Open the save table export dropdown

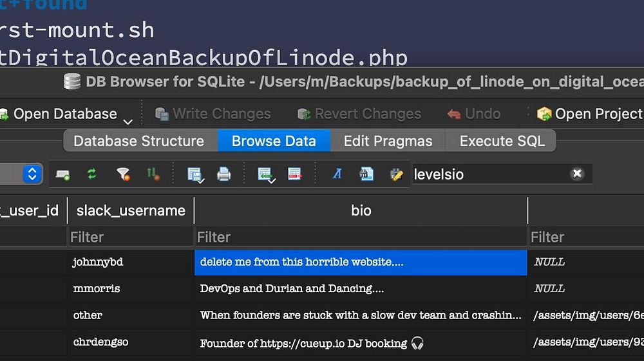click(x=194, y=174)
